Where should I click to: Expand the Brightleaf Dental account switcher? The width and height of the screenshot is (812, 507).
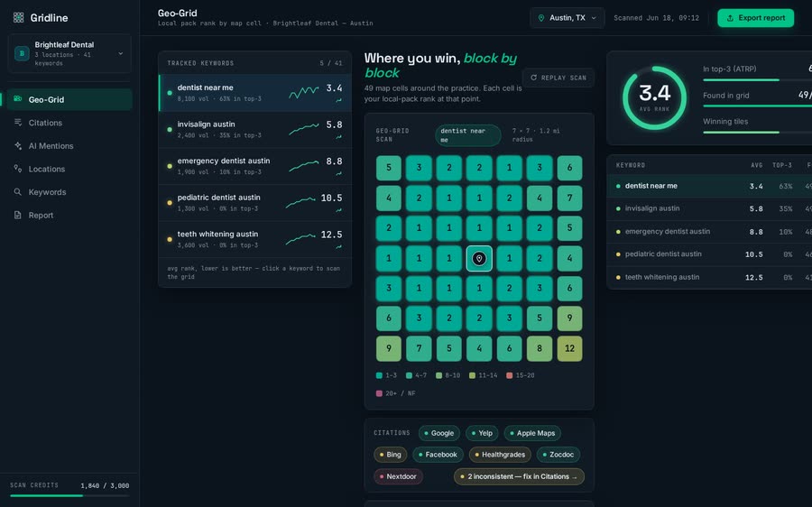pos(69,53)
